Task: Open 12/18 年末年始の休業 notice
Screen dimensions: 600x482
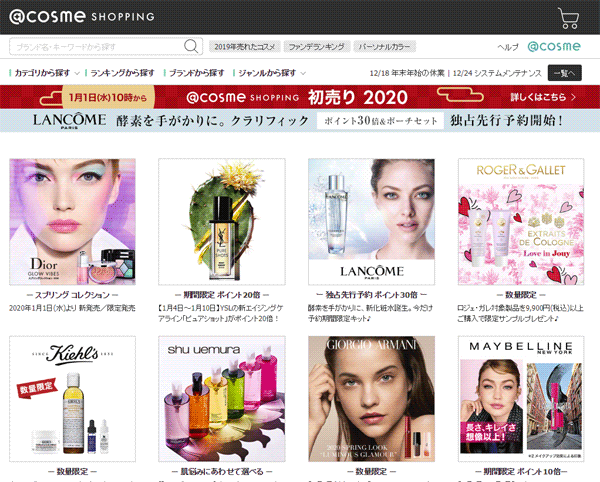Action: (407, 73)
